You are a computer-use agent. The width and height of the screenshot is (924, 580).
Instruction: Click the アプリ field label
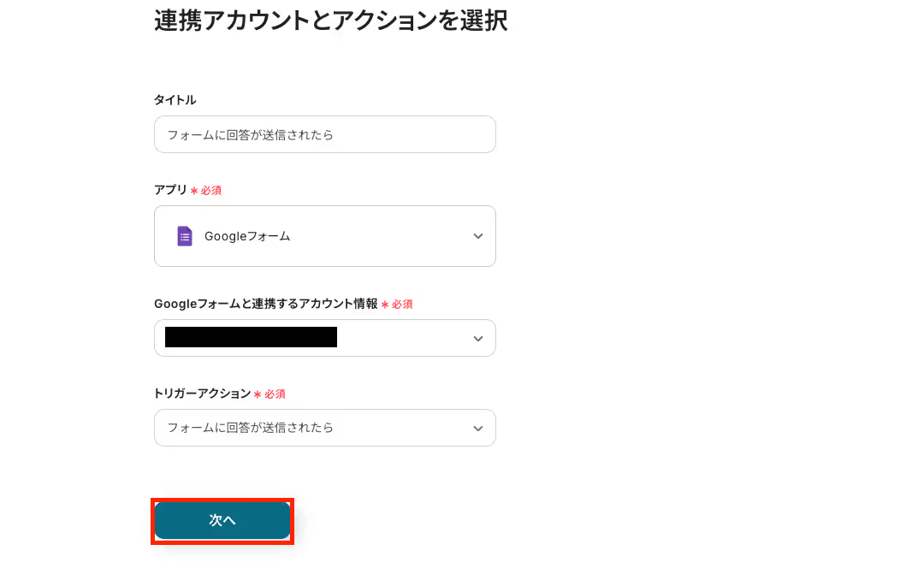tap(170, 190)
